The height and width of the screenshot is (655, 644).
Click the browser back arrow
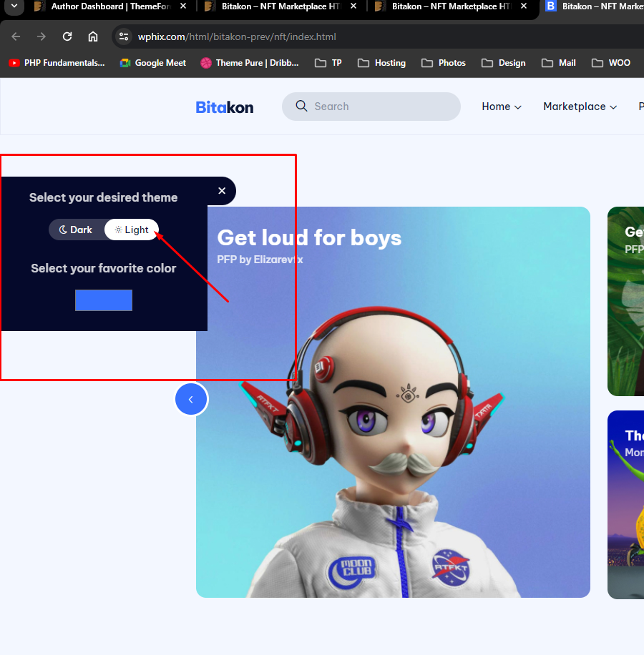tap(16, 36)
